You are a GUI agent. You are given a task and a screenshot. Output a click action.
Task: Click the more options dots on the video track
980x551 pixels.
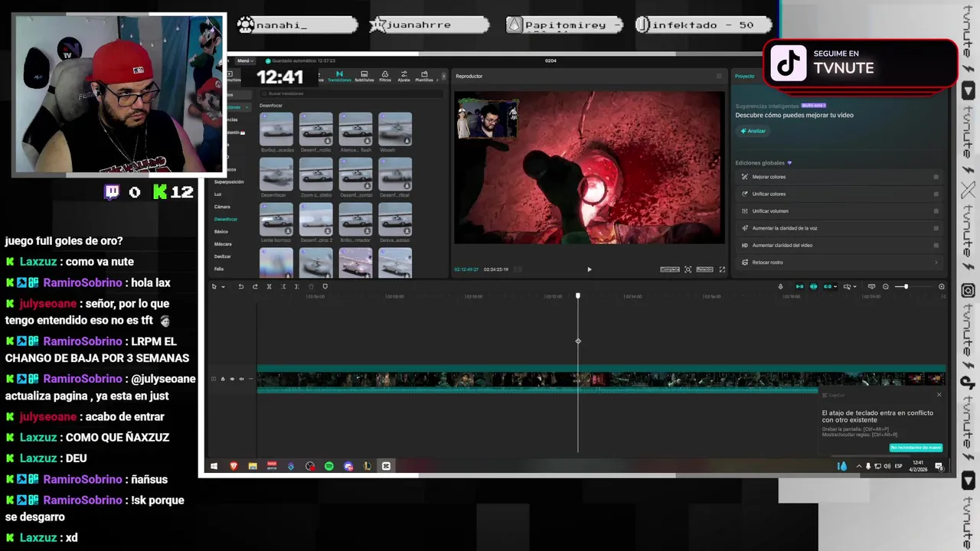250,379
